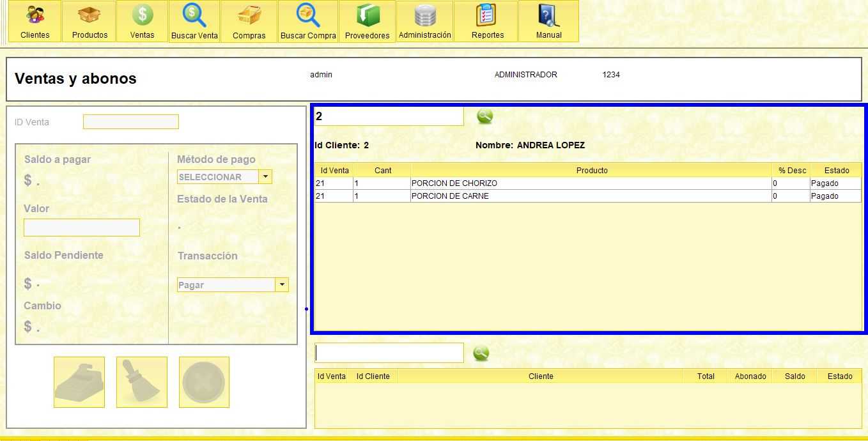Click the lower magnifier to search clients
The image size is (868, 441).
point(480,352)
